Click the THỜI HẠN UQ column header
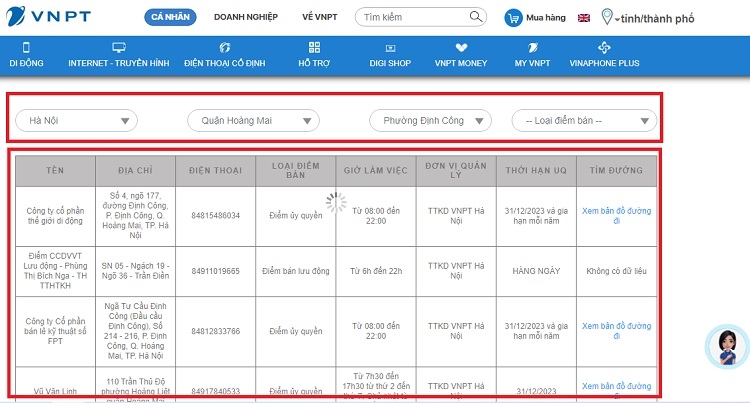 (536, 170)
